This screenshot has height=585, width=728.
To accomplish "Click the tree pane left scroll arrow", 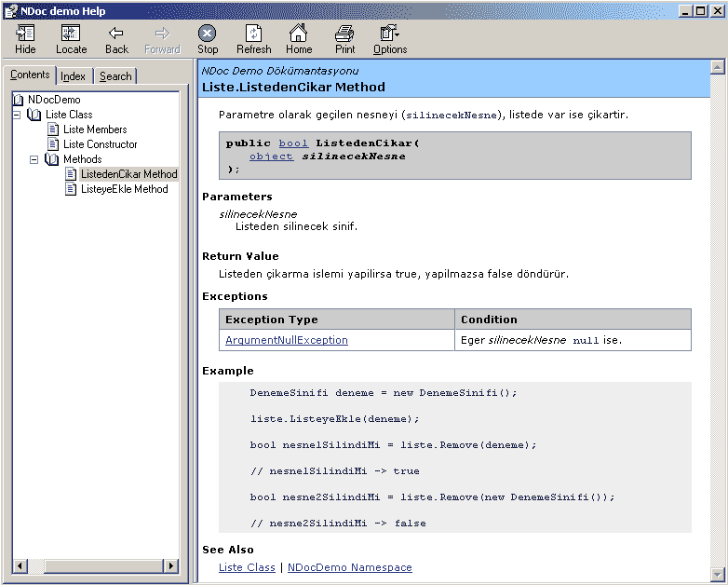I will [x=20, y=565].
